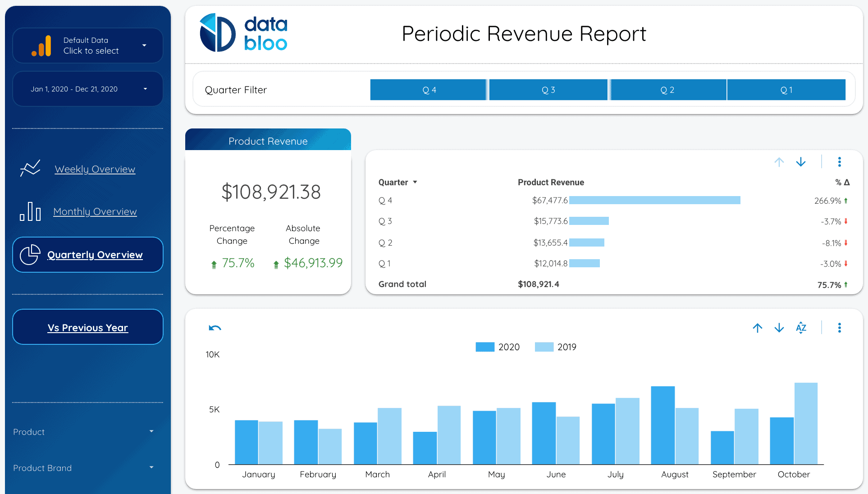Sort the monthly chart with the AZ icon

801,328
